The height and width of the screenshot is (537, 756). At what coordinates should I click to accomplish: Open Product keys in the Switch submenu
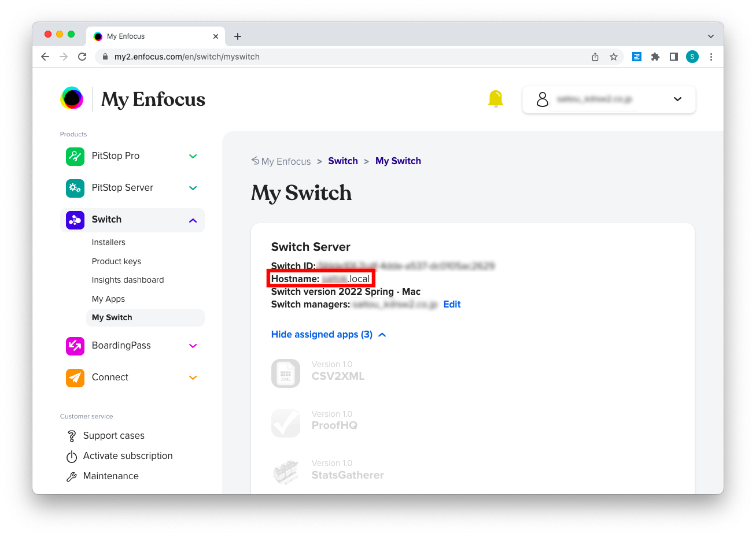pyautogui.click(x=116, y=261)
